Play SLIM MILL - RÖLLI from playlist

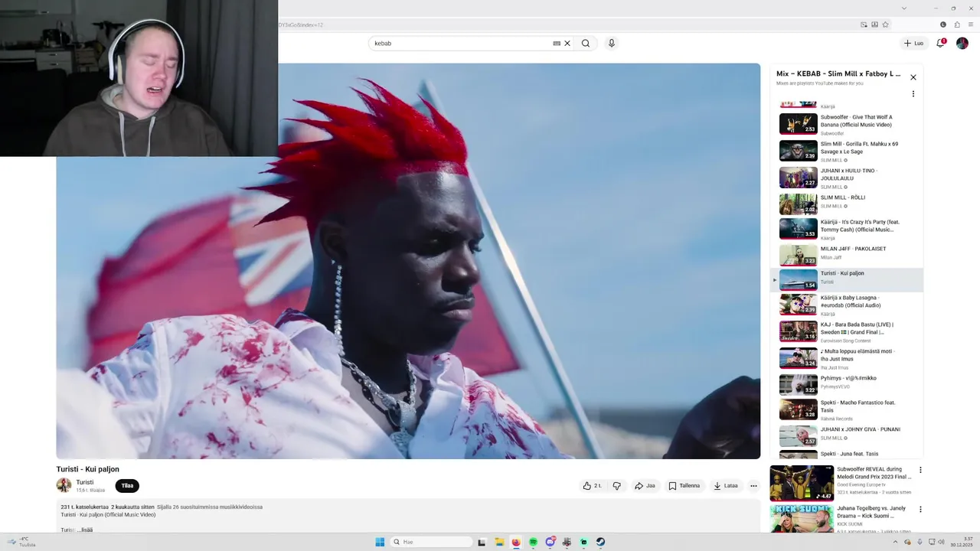click(847, 204)
